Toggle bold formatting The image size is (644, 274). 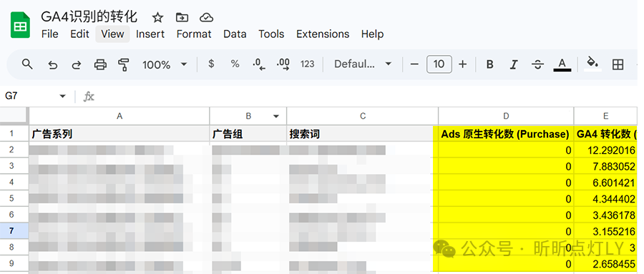coord(489,64)
